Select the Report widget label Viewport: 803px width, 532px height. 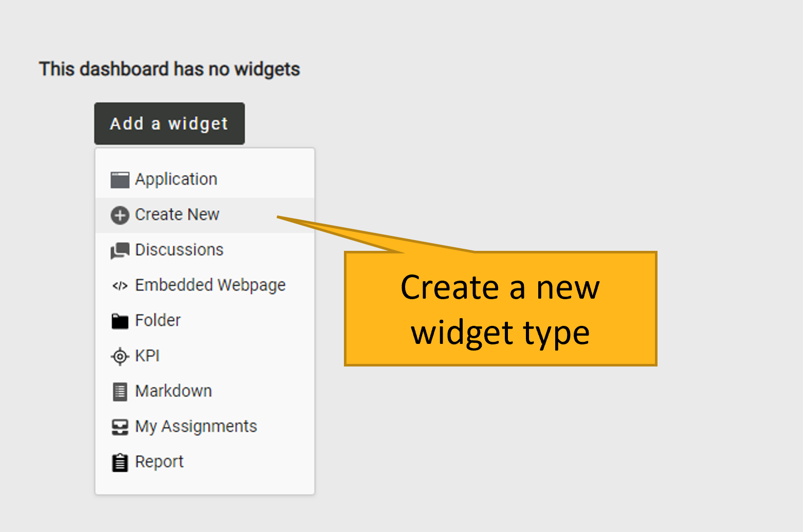click(x=159, y=462)
